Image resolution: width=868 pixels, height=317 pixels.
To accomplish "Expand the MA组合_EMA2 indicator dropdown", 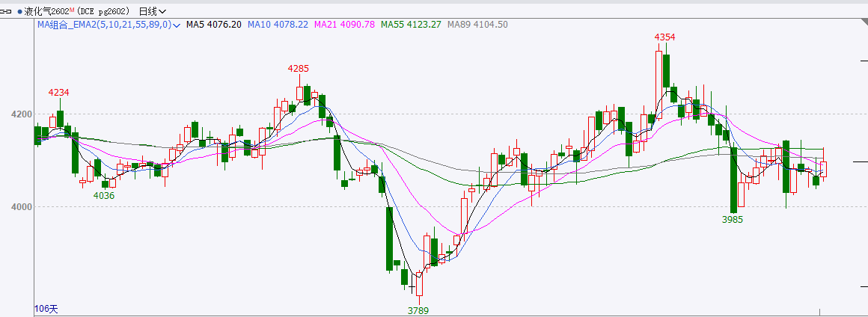I will click(x=177, y=25).
